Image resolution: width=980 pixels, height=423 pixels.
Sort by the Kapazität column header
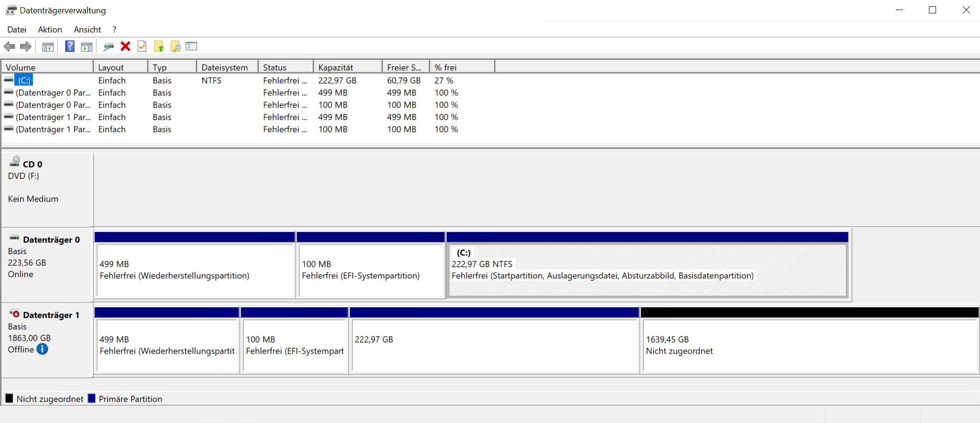(x=348, y=67)
